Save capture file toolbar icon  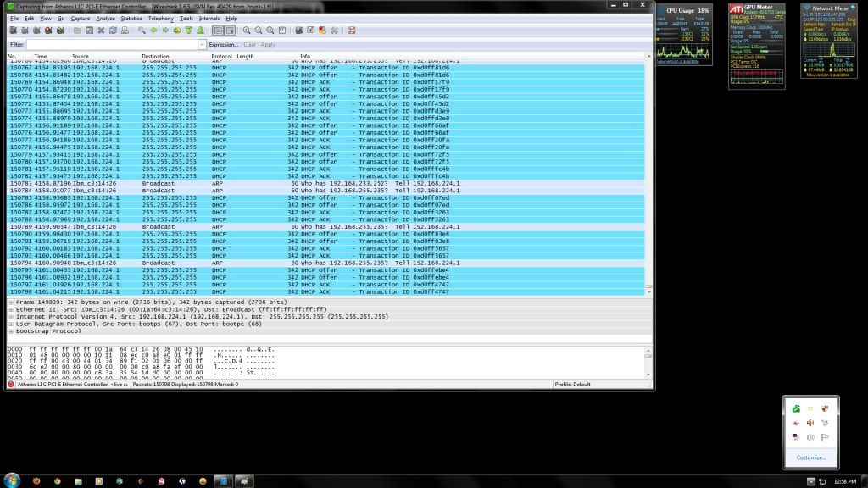(x=89, y=30)
